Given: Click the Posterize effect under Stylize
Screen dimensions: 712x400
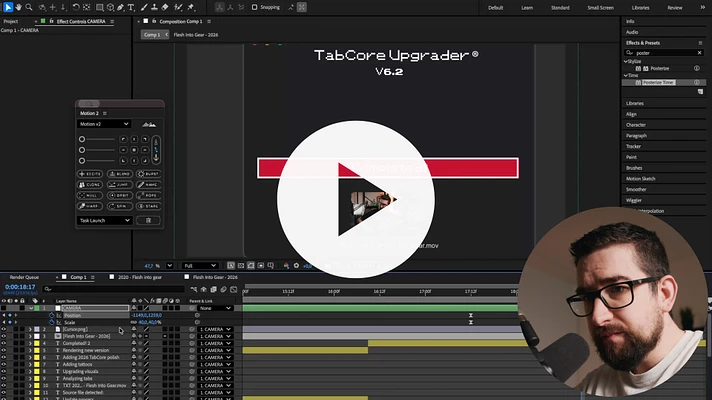Looking at the screenshot, I should [659, 69].
